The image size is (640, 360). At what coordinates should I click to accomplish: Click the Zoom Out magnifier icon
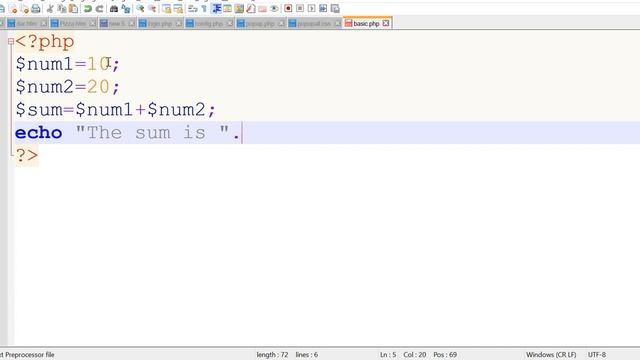(x=151, y=9)
